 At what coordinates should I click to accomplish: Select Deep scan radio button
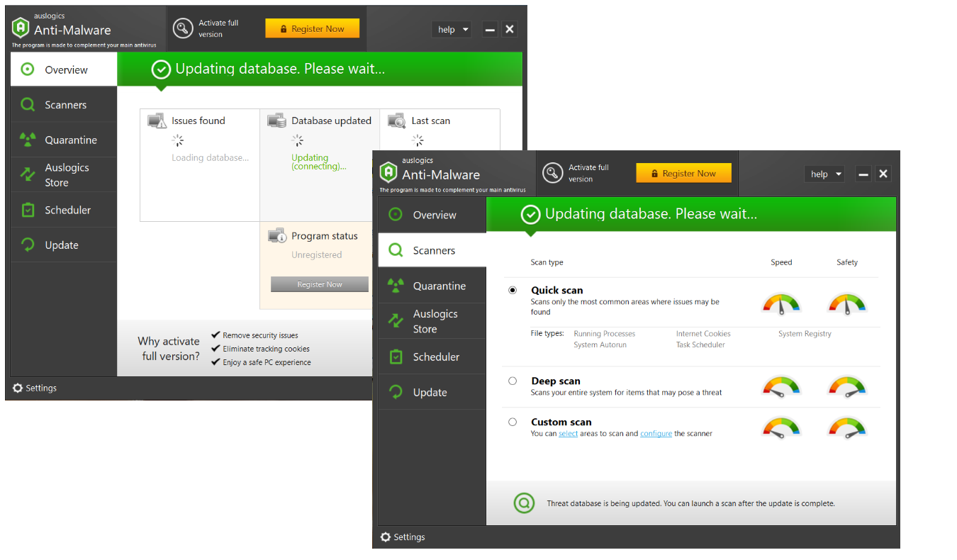pos(513,381)
